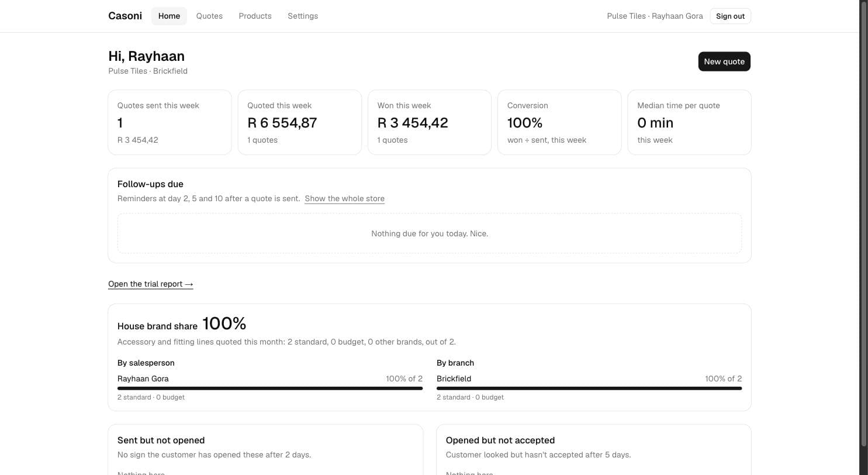Click the By salesperson label
Viewport: 868px width, 475px height.
tap(146, 363)
